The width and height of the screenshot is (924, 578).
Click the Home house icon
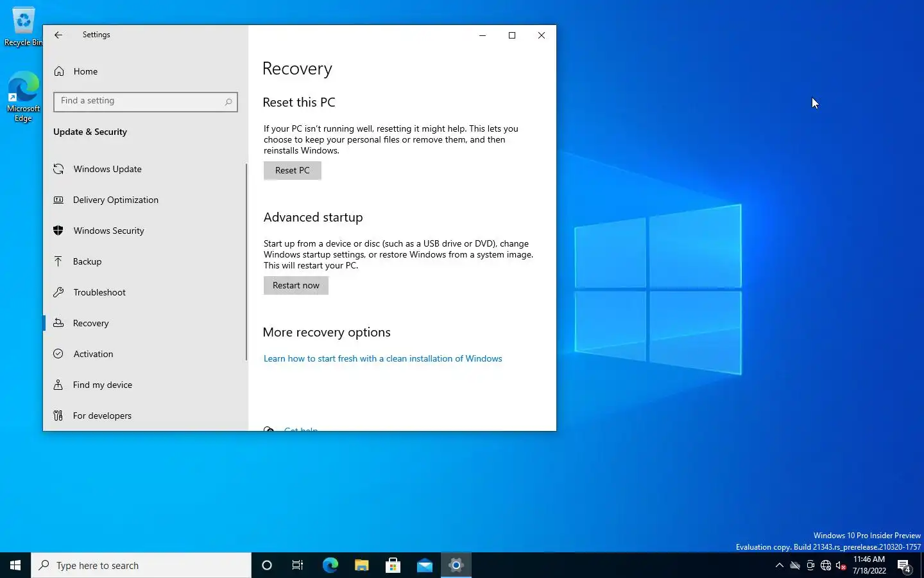click(x=59, y=71)
